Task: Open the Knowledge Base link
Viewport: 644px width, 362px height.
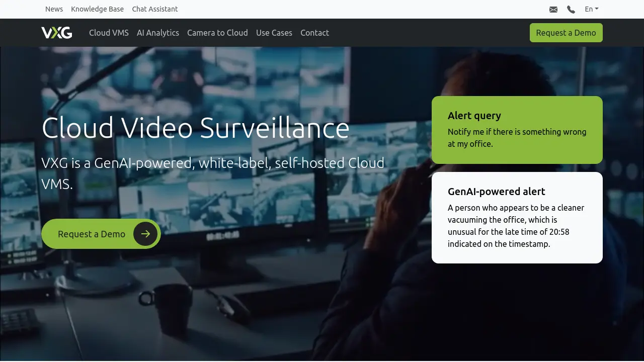Action: [98, 9]
